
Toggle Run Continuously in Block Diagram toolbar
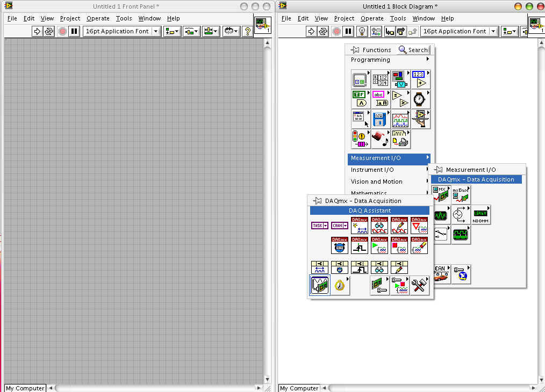pos(323,31)
